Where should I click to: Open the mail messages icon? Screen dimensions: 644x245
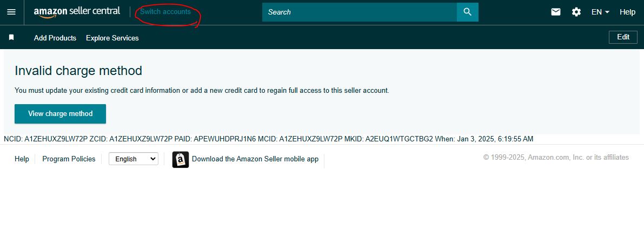coord(556,12)
